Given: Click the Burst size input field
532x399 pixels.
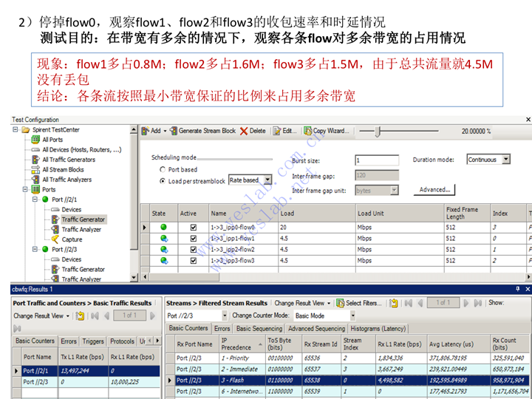Looking at the screenshot, I should point(376,160).
